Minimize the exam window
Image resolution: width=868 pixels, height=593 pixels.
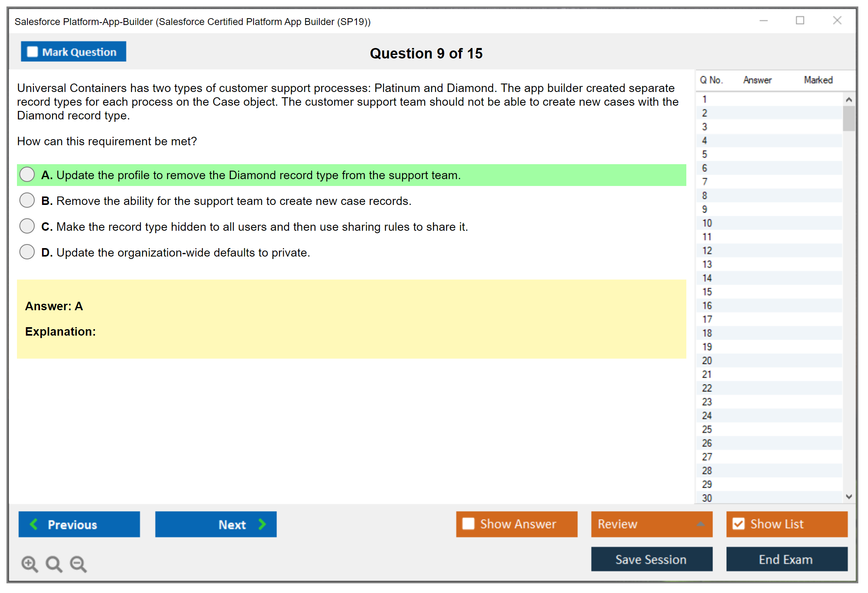[763, 21]
